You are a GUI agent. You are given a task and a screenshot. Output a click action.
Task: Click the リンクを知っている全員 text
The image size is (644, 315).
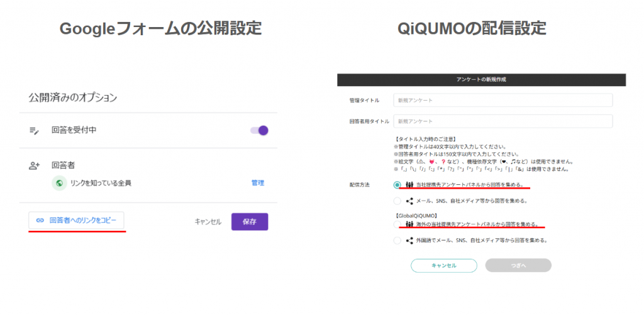[101, 183]
